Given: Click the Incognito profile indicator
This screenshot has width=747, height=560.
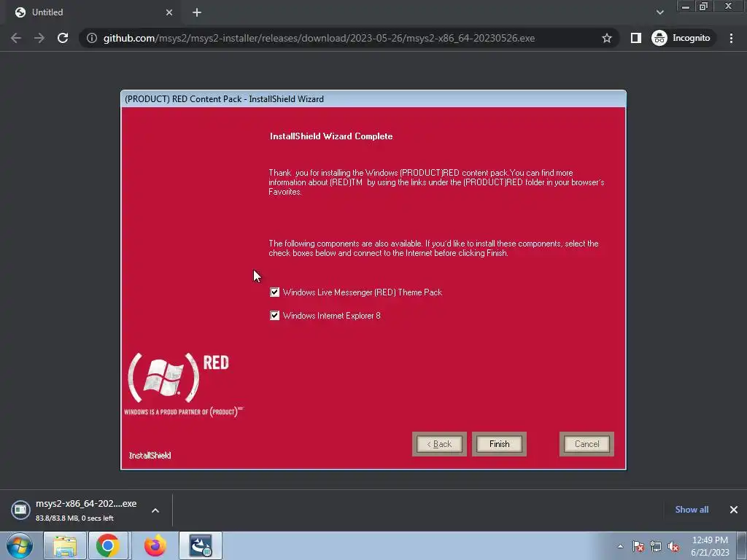Looking at the screenshot, I should 681,38.
